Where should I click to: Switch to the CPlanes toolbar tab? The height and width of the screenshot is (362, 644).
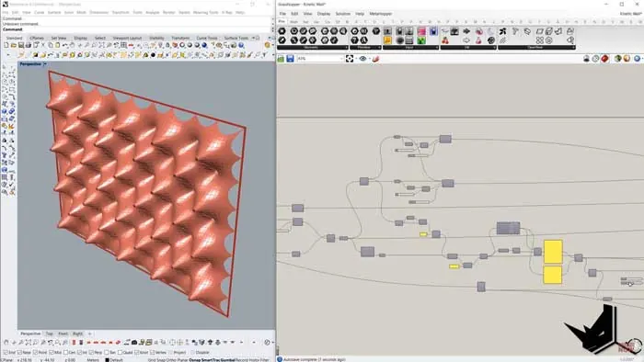pyautogui.click(x=37, y=38)
